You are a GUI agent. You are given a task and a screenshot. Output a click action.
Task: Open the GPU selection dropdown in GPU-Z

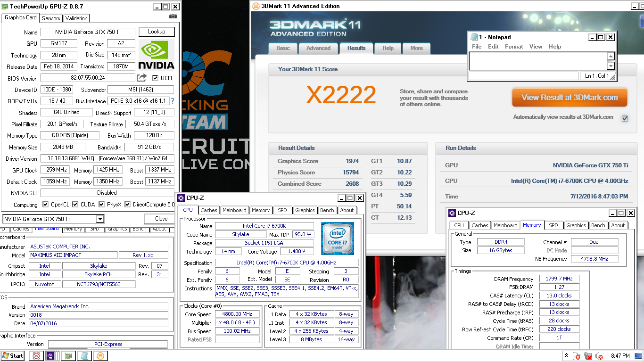tap(100, 219)
